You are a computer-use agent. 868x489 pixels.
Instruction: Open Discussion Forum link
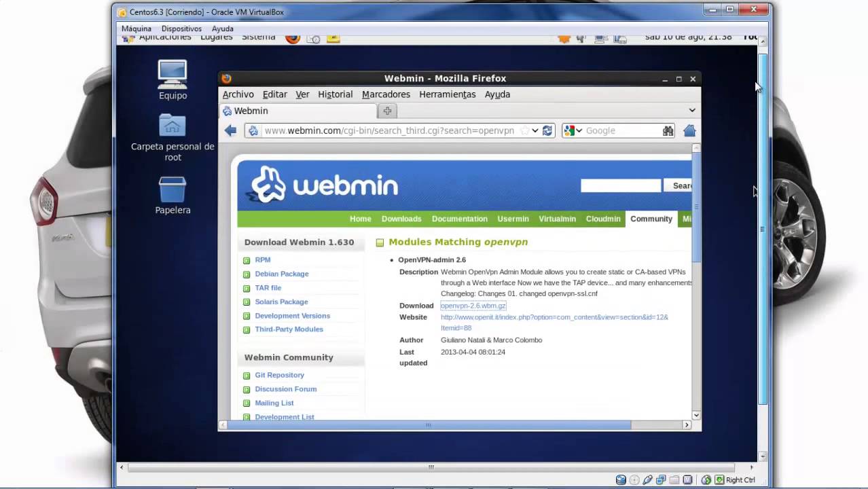[286, 389]
